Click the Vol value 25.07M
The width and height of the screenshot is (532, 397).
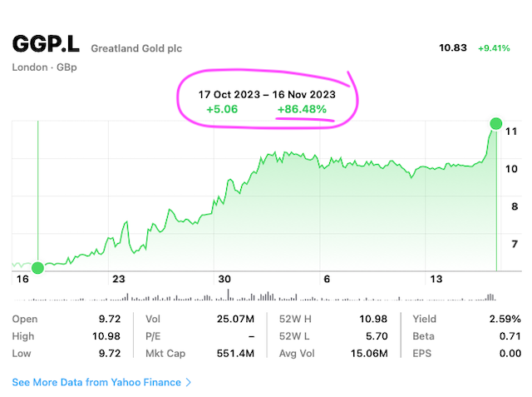(x=235, y=319)
